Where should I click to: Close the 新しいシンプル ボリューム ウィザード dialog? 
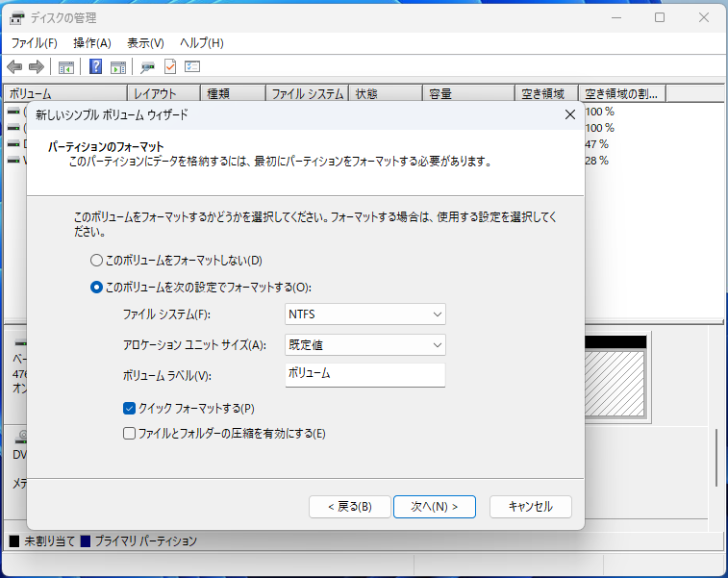(x=570, y=114)
